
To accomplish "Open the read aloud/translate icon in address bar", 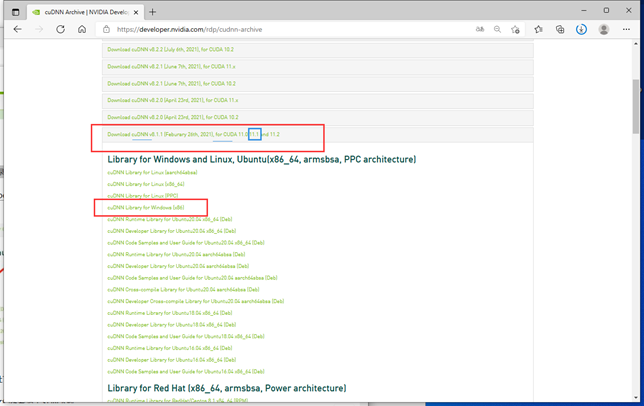I will [480, 29].
